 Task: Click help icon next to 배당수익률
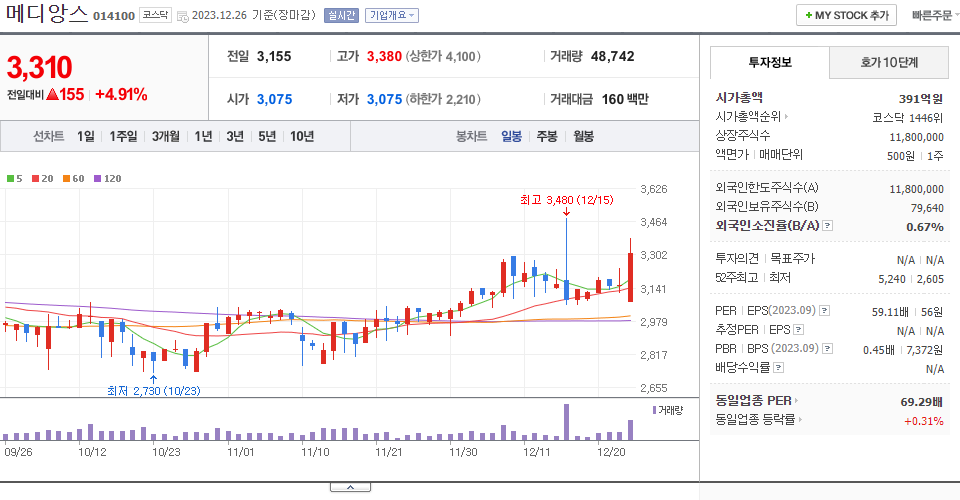point(778,368)
